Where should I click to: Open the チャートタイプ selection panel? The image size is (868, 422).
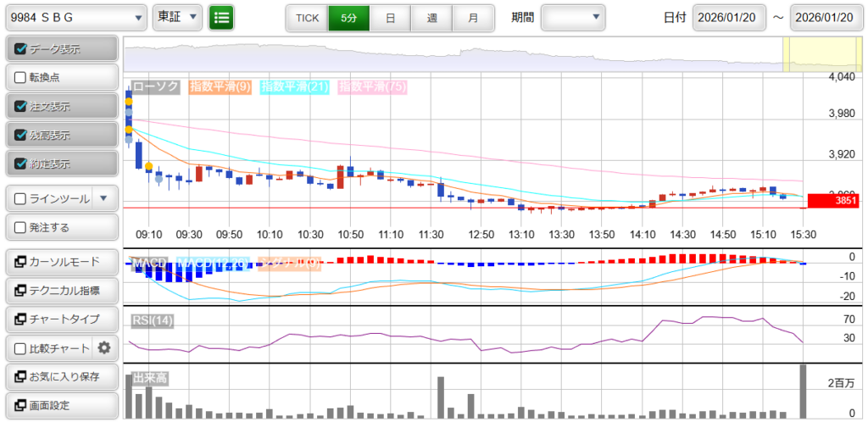60,319
